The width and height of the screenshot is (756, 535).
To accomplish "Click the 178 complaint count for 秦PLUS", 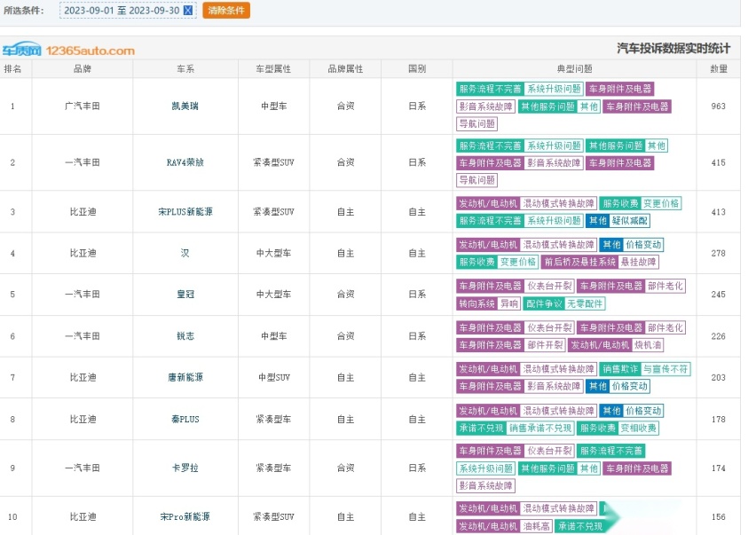I will [x=719, y=420].
